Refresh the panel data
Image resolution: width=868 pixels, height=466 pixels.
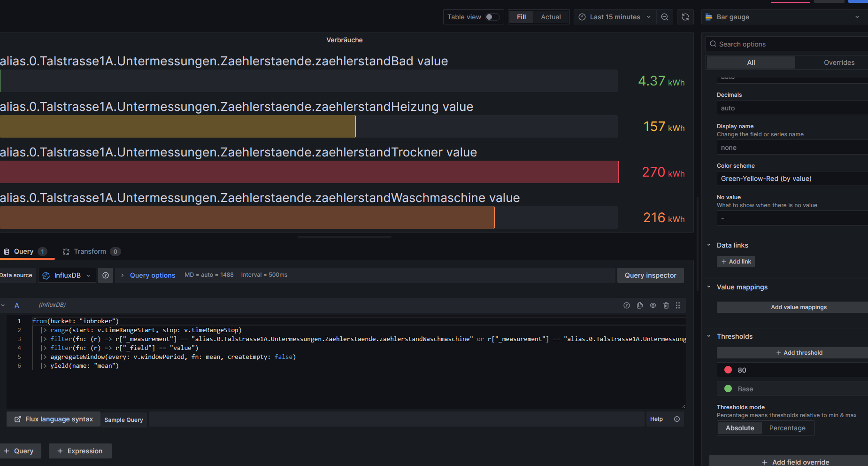pos(685,17)
